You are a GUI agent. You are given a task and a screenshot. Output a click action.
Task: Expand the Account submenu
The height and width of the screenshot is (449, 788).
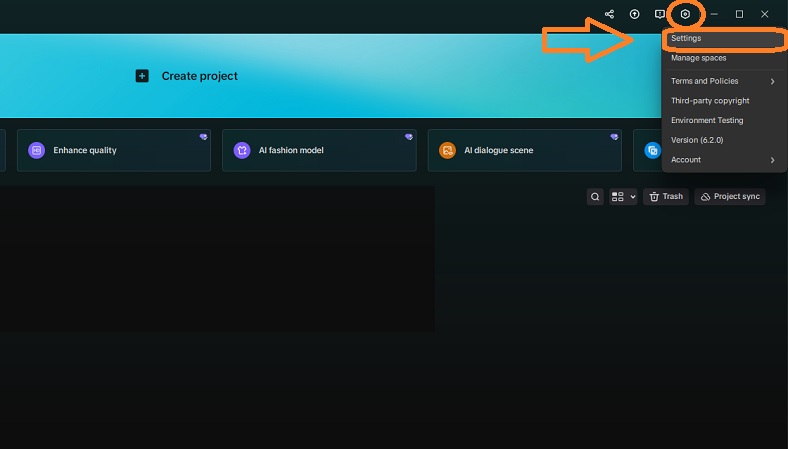722,160
